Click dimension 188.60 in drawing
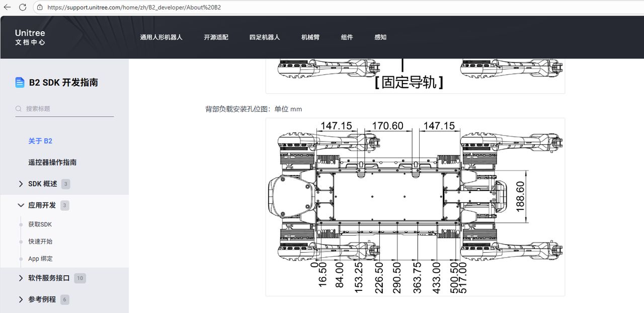Screen dimensions: 644x313 (520, 196)
